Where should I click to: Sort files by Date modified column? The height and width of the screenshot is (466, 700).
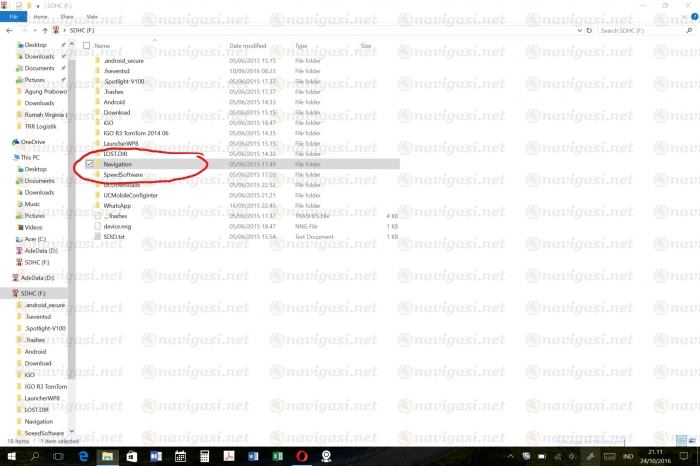tap(248, 46)
